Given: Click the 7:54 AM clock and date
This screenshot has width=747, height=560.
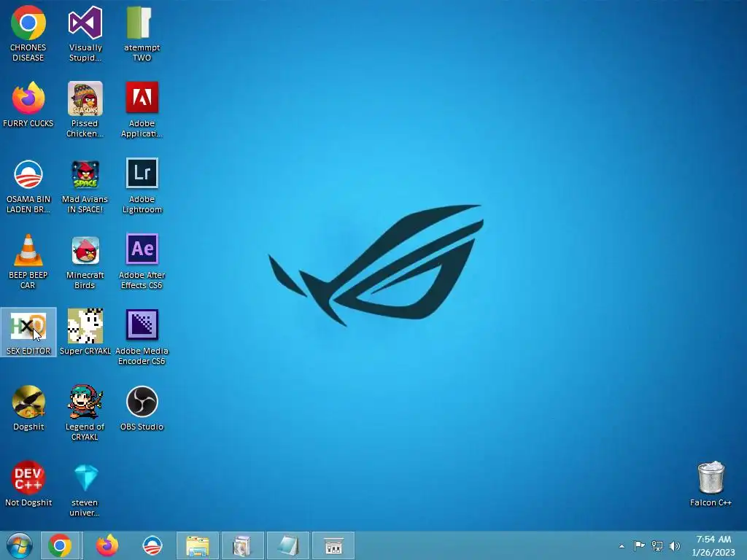Looking at the screenshot, I should coord(713,545).
